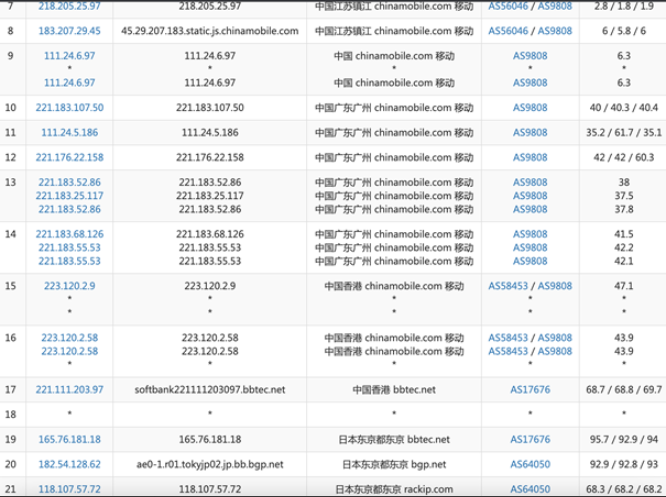Open the blue 221.111.203.97 IP link
The image size is (666, 497).
click(69, 388)
